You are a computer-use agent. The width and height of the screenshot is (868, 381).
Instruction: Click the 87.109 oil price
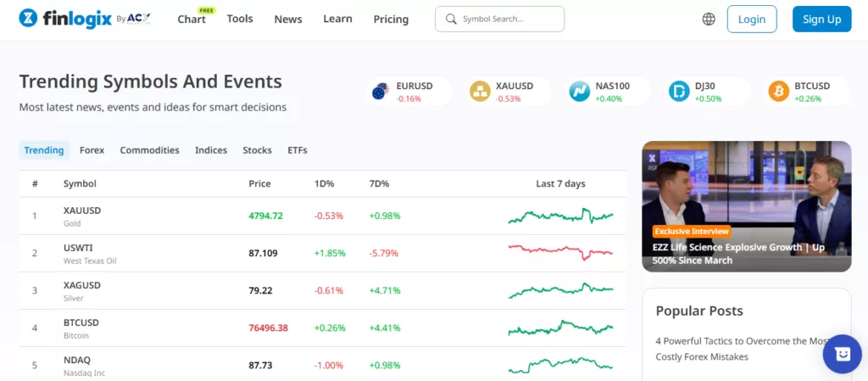click(x=263, y=254)
